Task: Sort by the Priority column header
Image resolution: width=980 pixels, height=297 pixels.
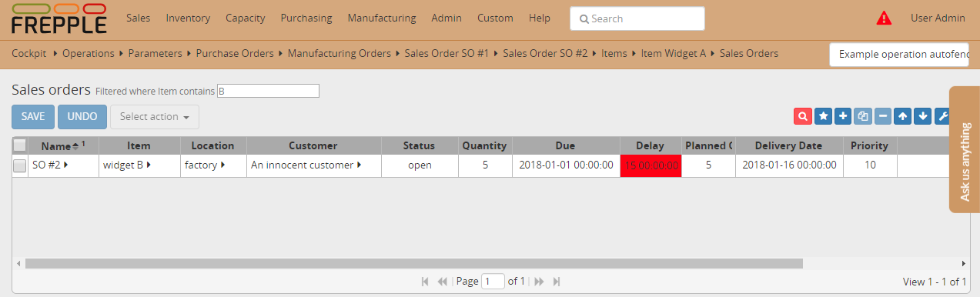Action: click(x=870, y=145)
